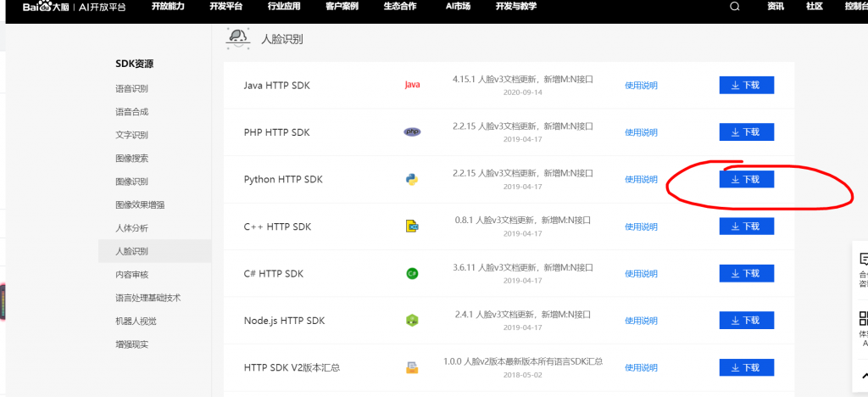Open 使用说明 for PHP HTTP SDK
The width and height of the screenshot is (868, 397).
pyautogui.click(x=641, y=132)
